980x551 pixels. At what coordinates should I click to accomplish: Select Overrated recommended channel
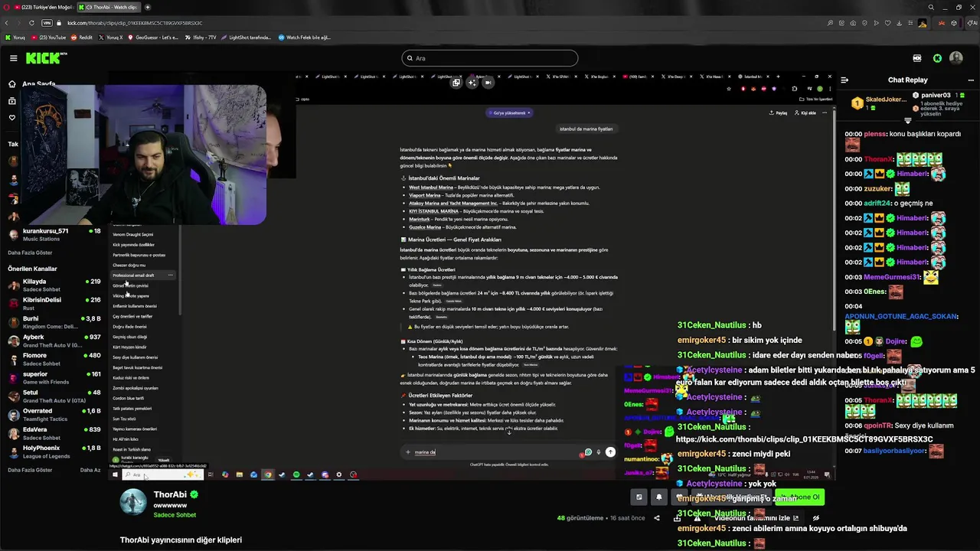[54, 415]
